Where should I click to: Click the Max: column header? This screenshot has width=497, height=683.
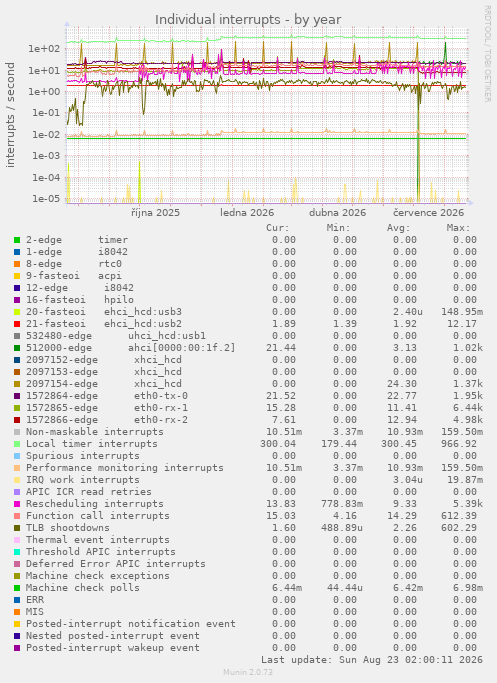point(458,228)
